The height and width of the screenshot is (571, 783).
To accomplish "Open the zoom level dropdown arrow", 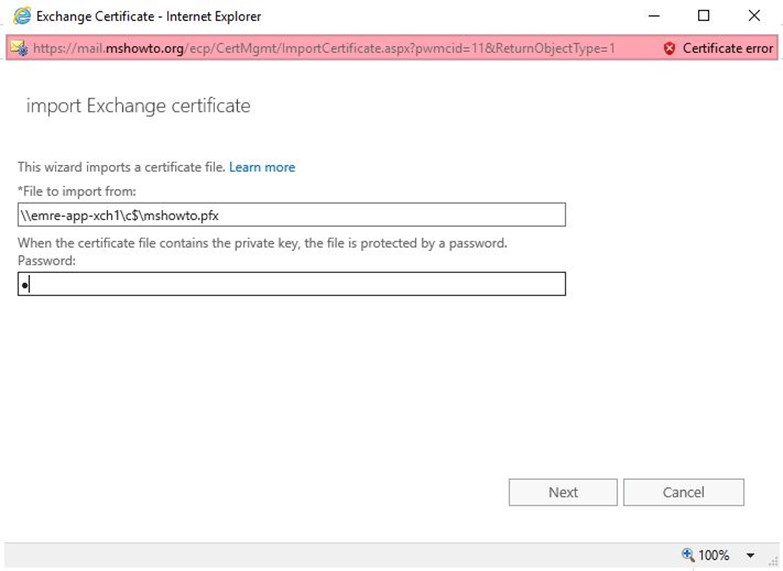I will click(751, 556).
